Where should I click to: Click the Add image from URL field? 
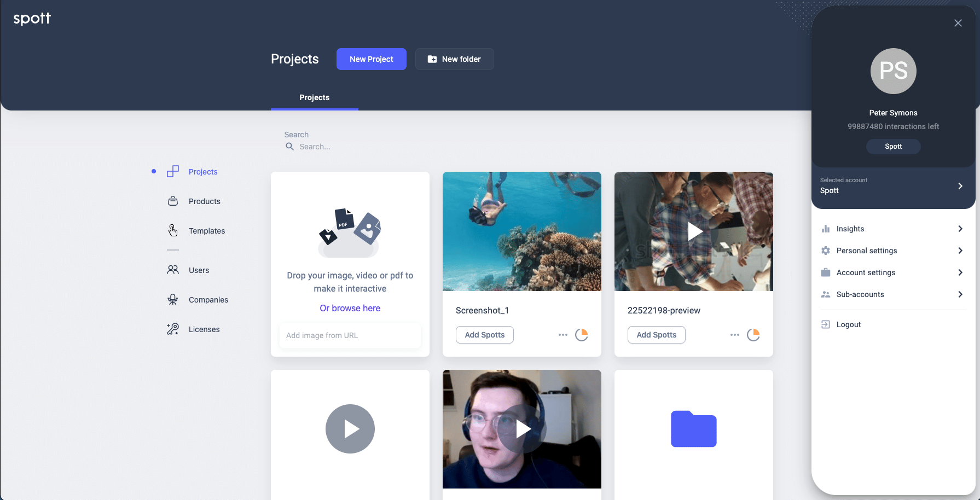(x=350, y=335)
